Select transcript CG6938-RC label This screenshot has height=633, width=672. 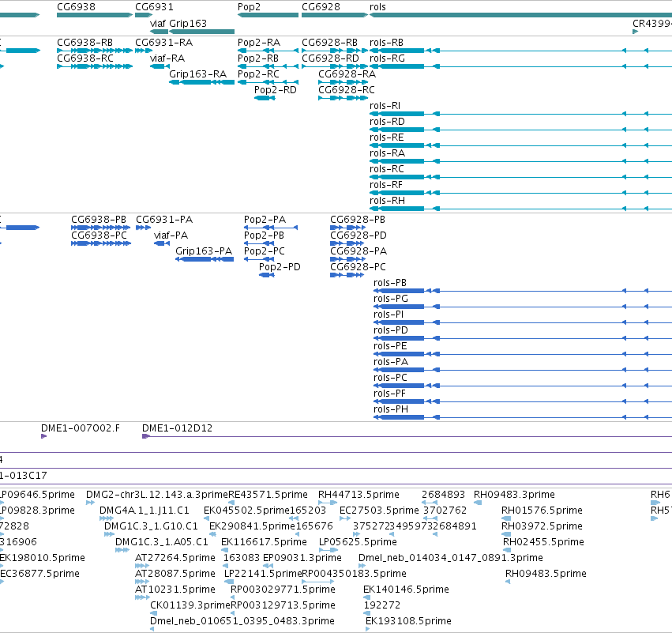coord(85,58)
